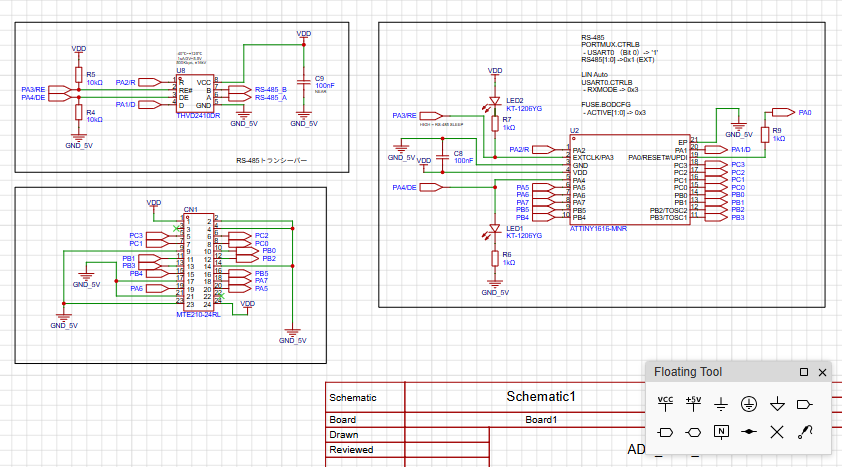Select the ATTINY1616-MNR chip U2
Viewport: 842px width, 467px height.
click(628, 180)
